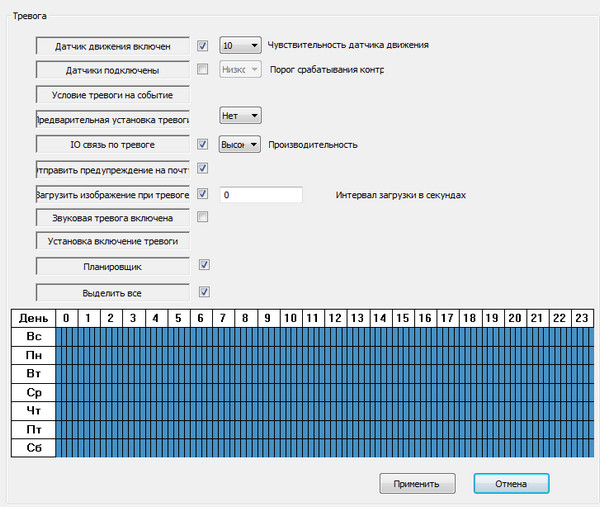
Task: Uncheck send email warning checkbox
Action: pyautogui.click(x=203, y=169)
